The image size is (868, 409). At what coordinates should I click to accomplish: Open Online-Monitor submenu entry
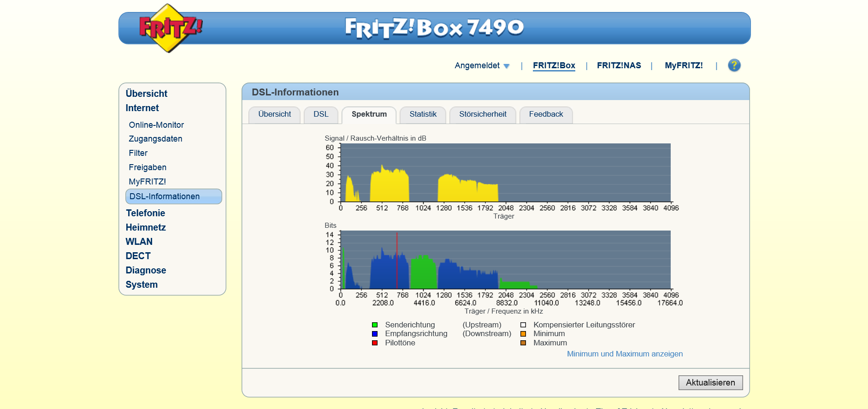tap(156, 125)
